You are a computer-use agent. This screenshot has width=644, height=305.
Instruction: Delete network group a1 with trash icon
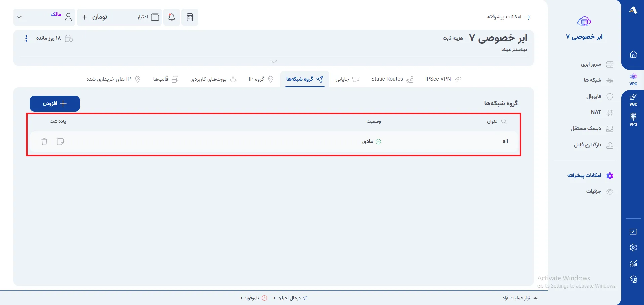click(44, 142)
